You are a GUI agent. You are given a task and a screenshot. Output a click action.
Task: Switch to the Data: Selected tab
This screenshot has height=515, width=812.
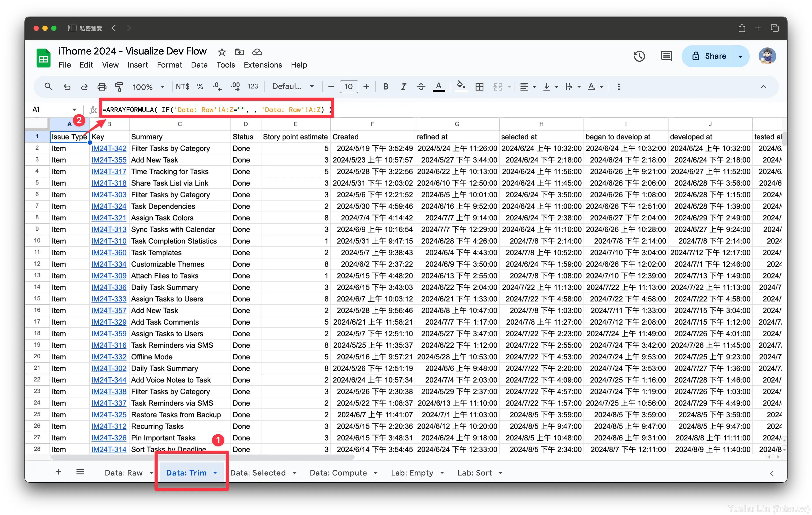click(x=258, y=472)
